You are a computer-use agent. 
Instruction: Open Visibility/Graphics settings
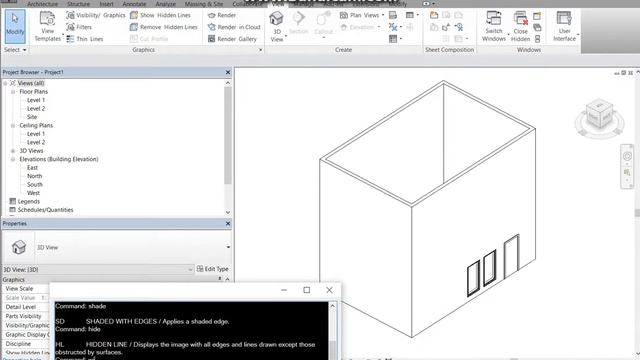click(x=96, y=15)
